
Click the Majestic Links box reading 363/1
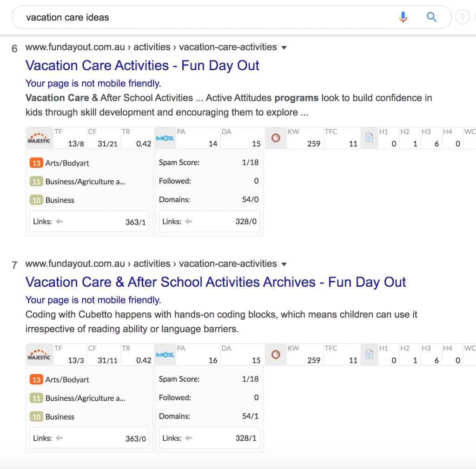click(x=89, y=221)
